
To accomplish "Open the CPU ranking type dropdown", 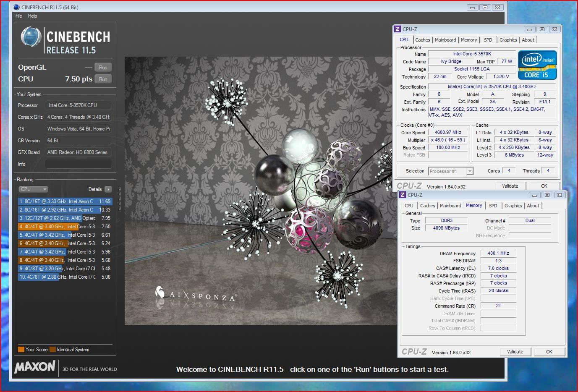I will [x=34, y=189].
